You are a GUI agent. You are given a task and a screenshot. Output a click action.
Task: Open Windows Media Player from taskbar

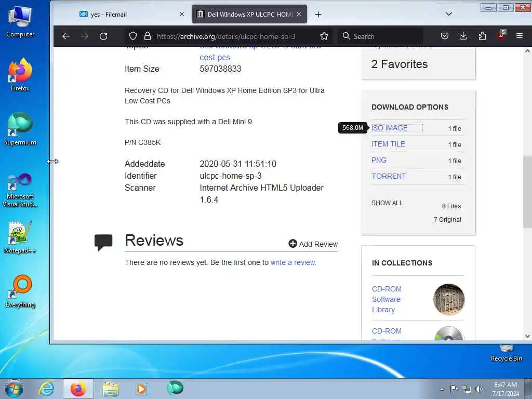[x=141, y=389]
